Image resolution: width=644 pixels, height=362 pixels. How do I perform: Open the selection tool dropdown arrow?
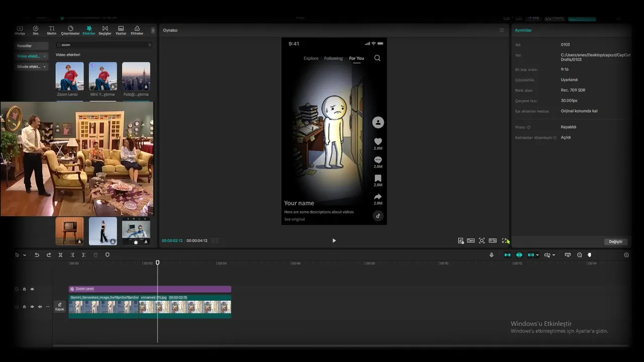24,255
